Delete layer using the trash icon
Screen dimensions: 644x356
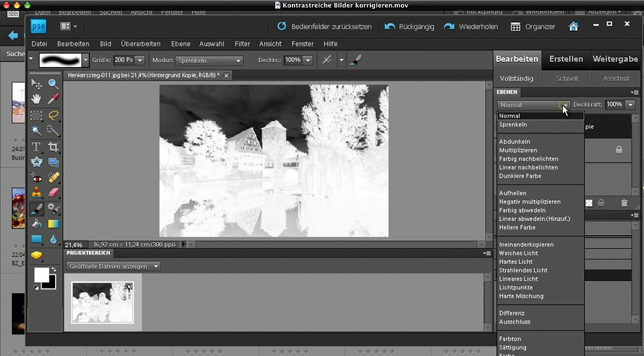624,203
